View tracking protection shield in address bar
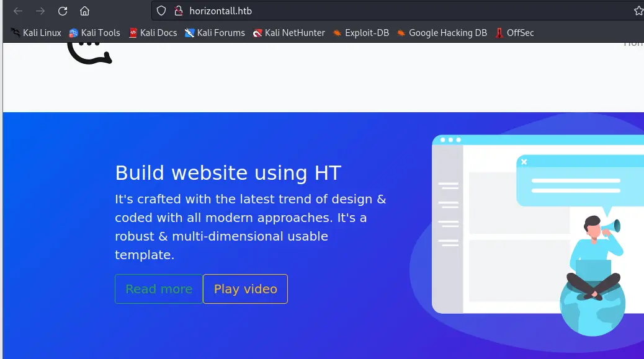Image resolution: width=644 pixels, height=359 pixels. coord(161,11)
